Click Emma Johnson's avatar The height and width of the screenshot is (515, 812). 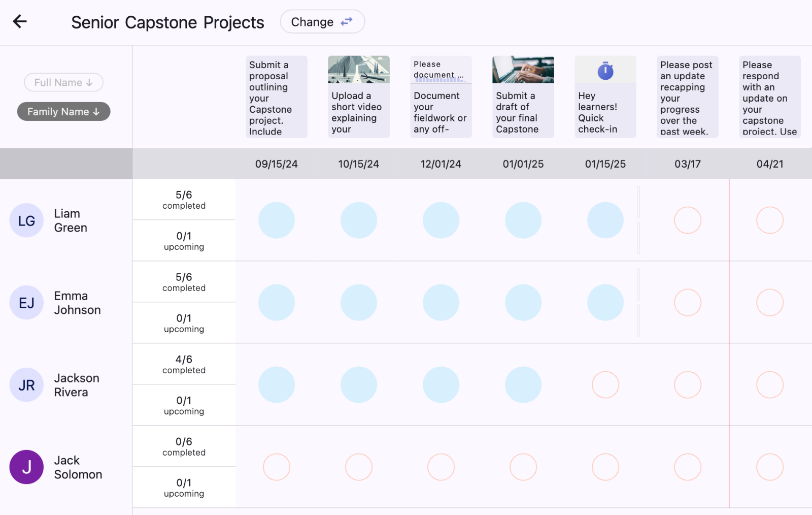[x=26, y=302]
